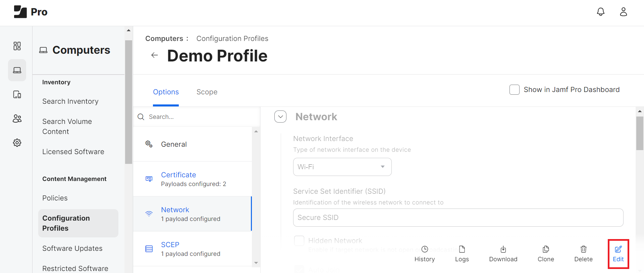Go back using the arrow beside Demo Profile

pos(154,55)
